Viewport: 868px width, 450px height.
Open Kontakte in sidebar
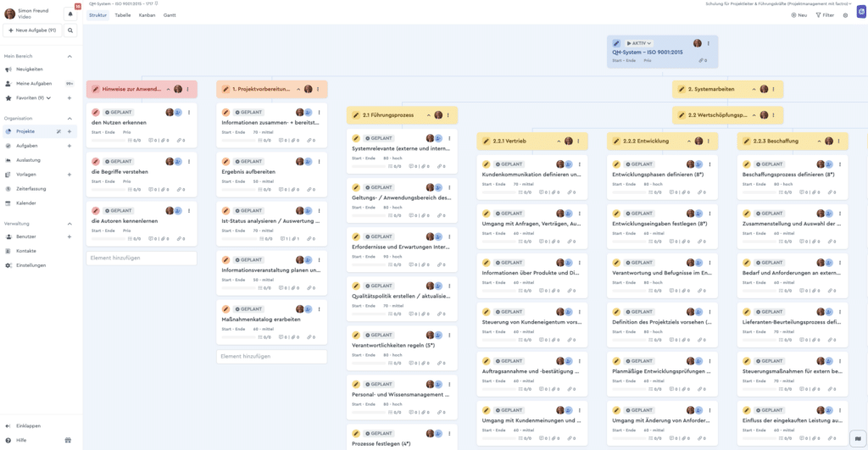click(26, 252)
